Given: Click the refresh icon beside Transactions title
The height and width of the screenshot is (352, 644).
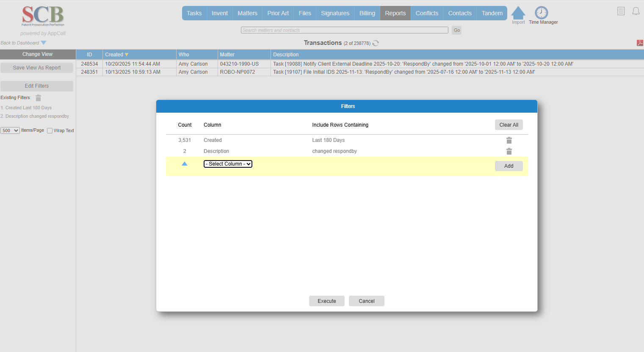Looking at the screenshot, I should click(x=376, y=43).
